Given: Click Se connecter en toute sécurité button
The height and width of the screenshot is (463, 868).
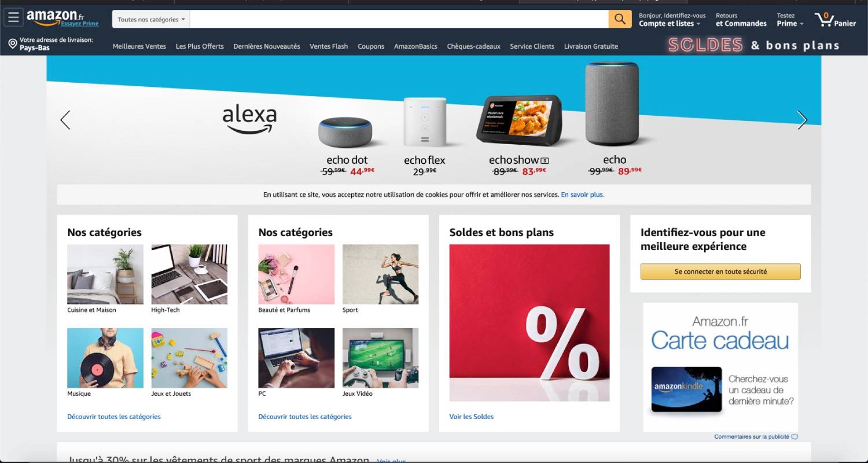Looking at the screenshot, I should pos(720,271).
